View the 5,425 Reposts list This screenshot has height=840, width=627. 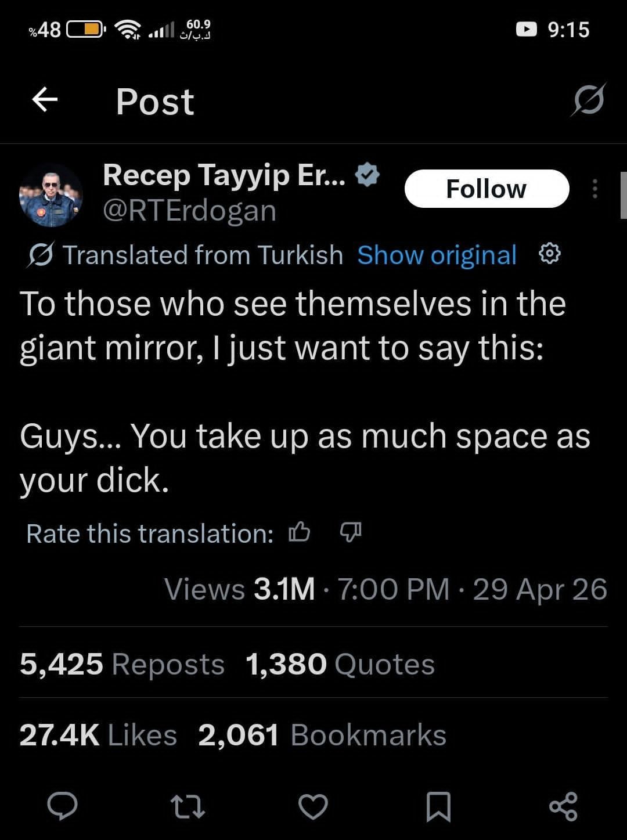coord(122,664)
